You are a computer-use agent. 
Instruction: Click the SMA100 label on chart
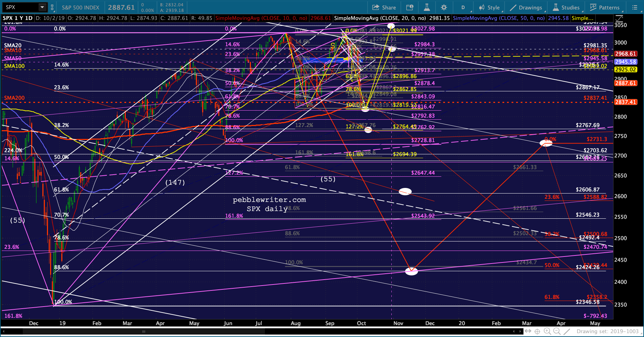tap(14, 66)
